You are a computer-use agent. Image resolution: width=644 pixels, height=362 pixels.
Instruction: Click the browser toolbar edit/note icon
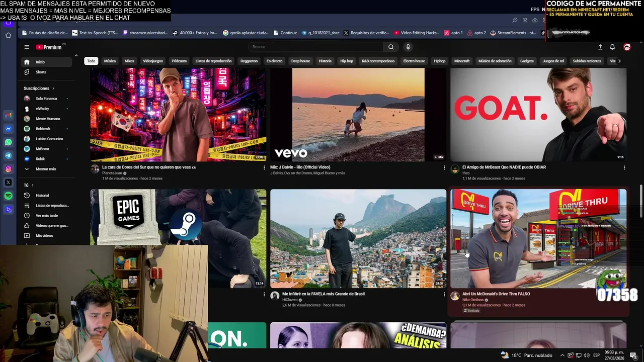pos(525,20)
